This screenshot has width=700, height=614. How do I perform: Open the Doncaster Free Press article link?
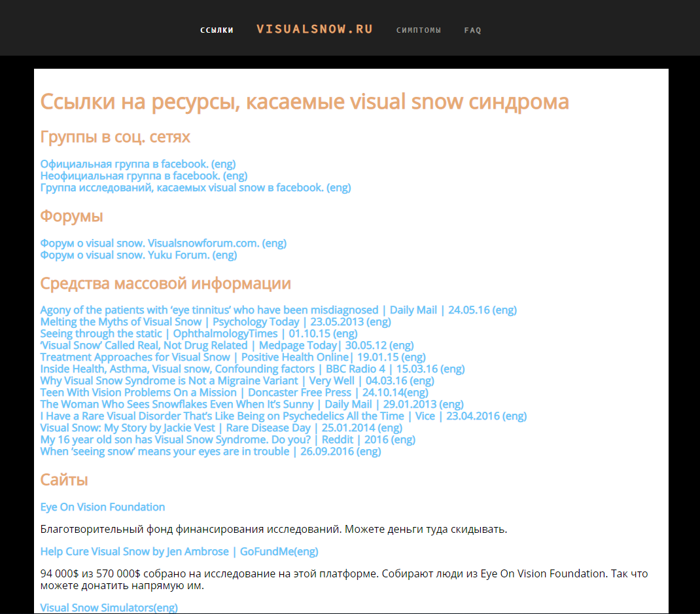click(234, 393)
